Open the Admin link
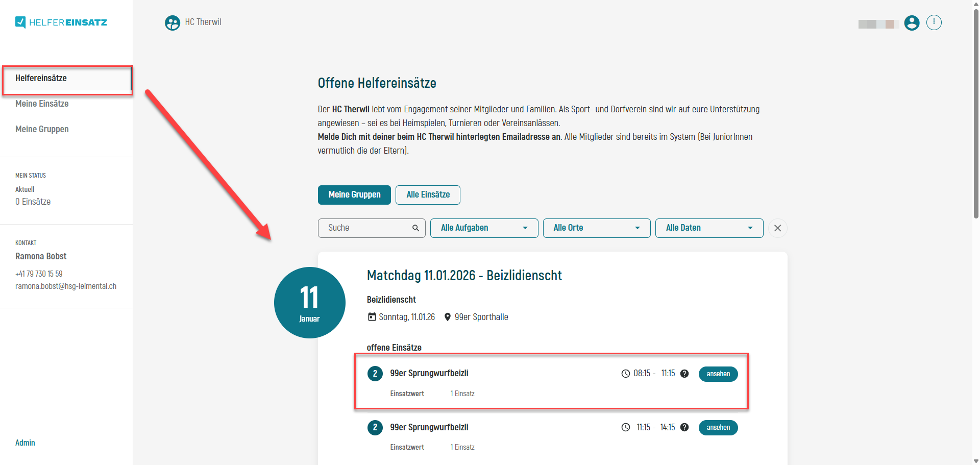 [25, 443]
